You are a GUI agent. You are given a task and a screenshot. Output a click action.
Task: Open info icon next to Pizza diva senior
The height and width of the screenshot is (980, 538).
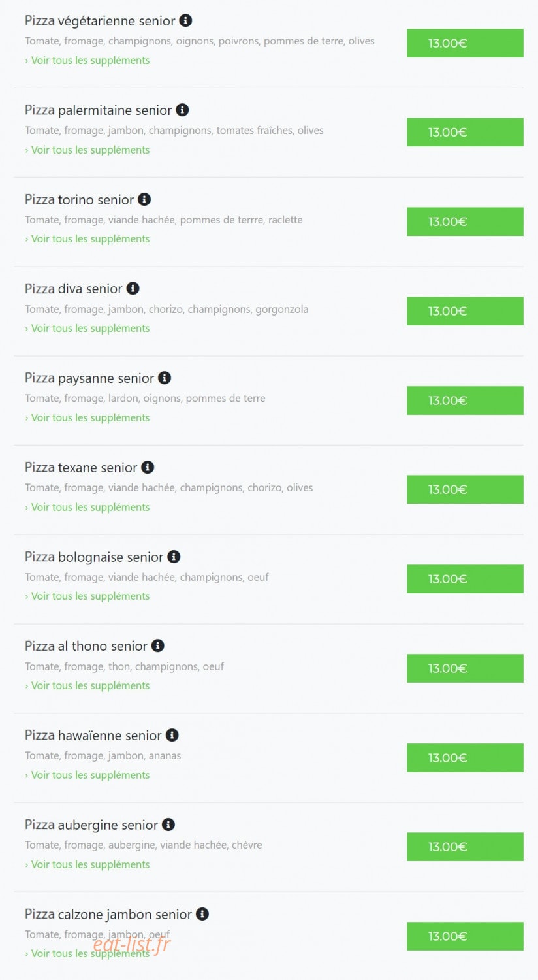click(x=133, y=288)
